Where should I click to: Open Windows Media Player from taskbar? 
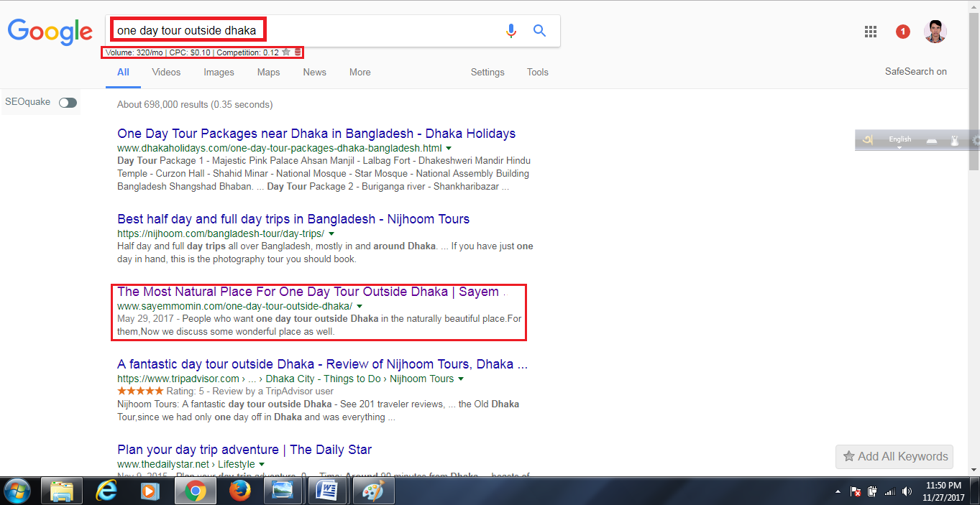pyautogui.click(x=150, y=491)
